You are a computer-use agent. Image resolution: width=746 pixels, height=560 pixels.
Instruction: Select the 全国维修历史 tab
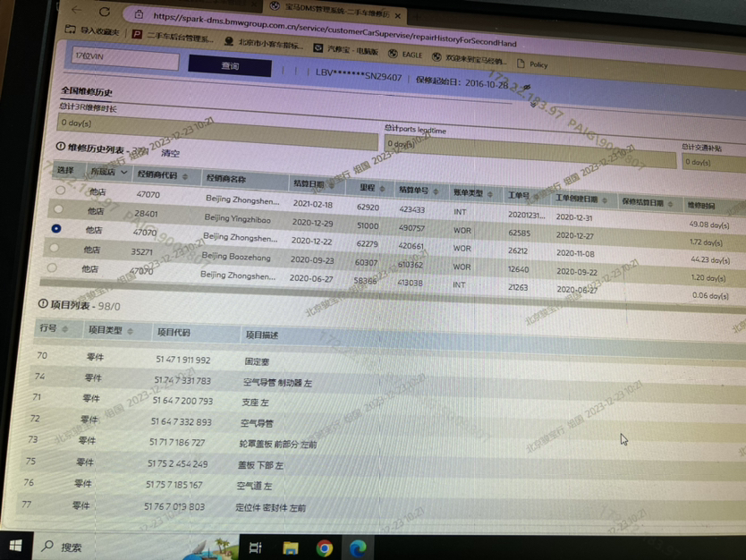(87, 91)
